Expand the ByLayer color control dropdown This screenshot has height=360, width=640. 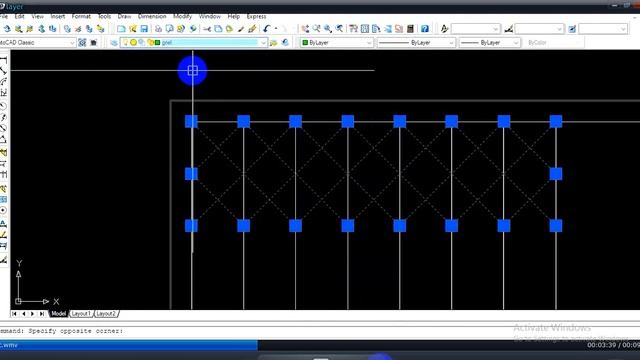(369, 42)
